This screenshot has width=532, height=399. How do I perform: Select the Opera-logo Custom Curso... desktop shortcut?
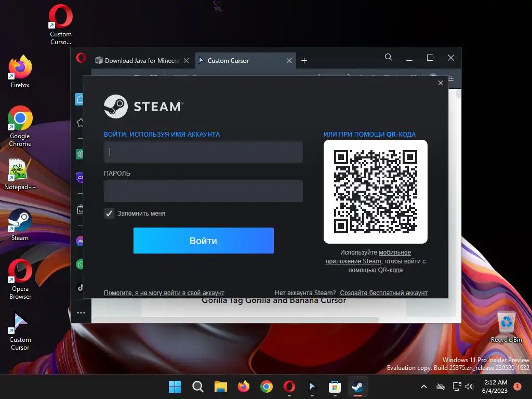click(61, 25)
